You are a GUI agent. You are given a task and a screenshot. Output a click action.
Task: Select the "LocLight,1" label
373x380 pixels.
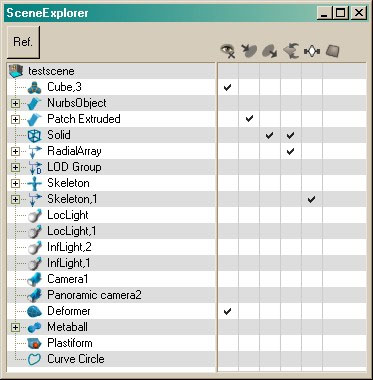click(72, 231)
